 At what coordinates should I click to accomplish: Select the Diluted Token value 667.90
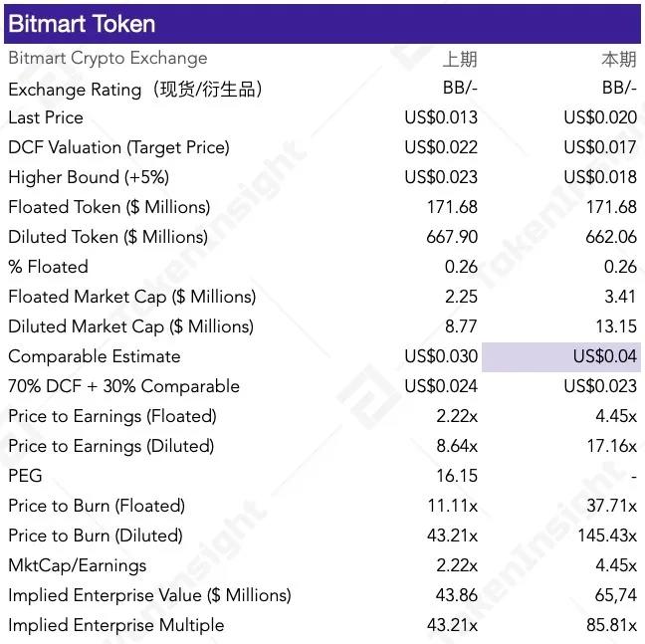[x=452, y=237]
